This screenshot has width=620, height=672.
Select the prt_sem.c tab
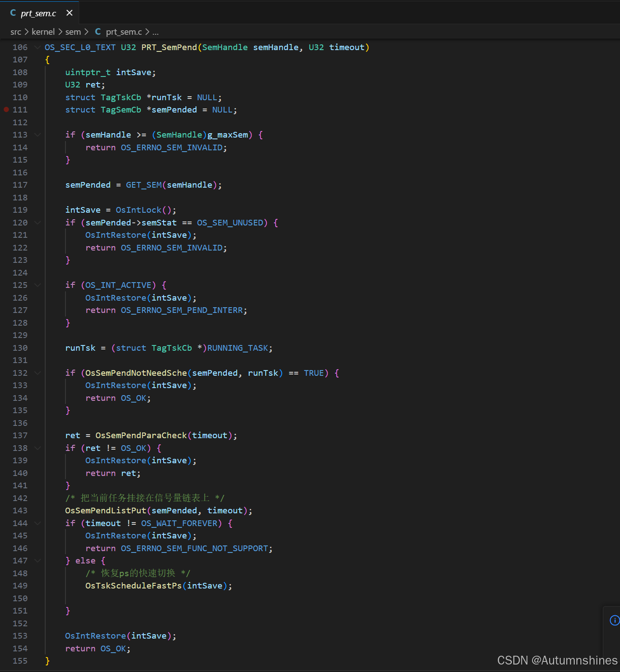(x=39, y=13)
